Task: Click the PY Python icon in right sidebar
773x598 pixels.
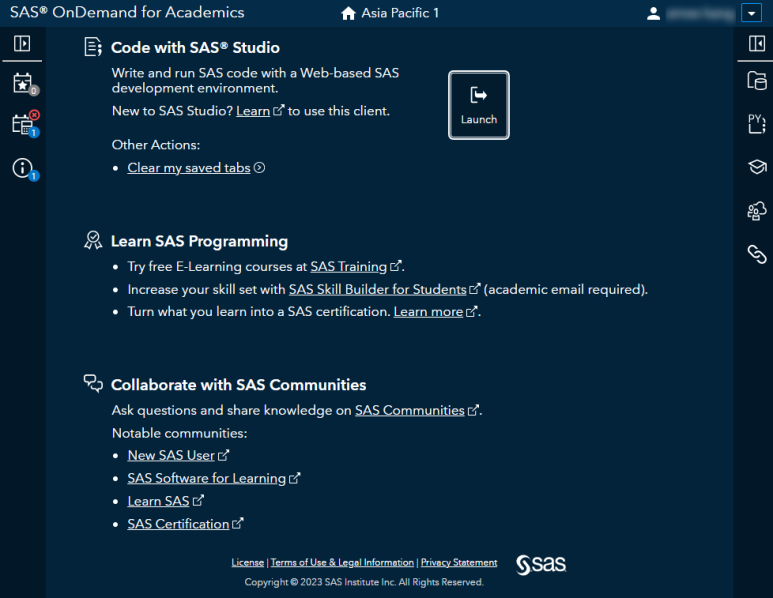Action: [756, 124]
